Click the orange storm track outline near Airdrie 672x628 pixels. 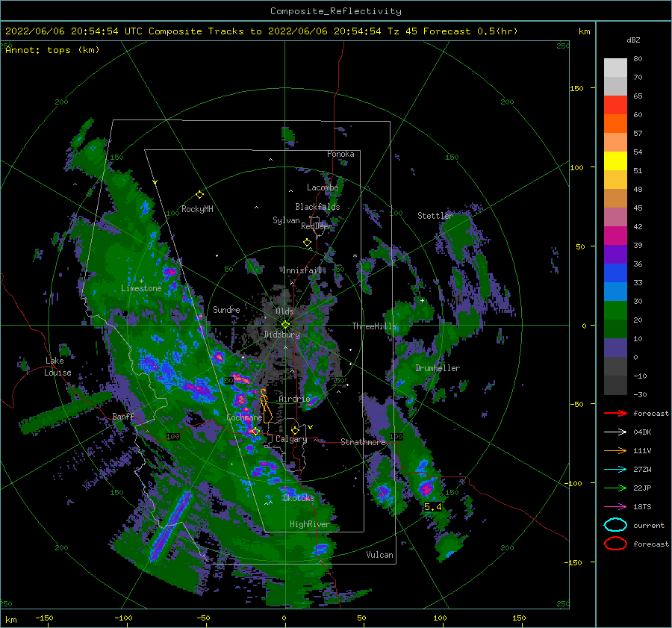click(266, 406)
